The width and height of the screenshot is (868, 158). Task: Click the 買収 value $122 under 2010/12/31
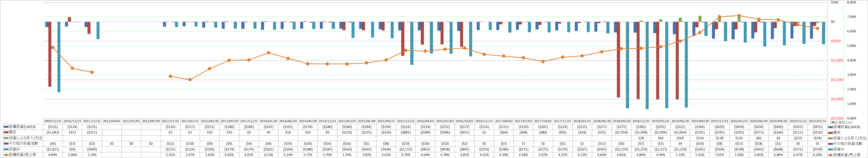click(x=72, y=132)
